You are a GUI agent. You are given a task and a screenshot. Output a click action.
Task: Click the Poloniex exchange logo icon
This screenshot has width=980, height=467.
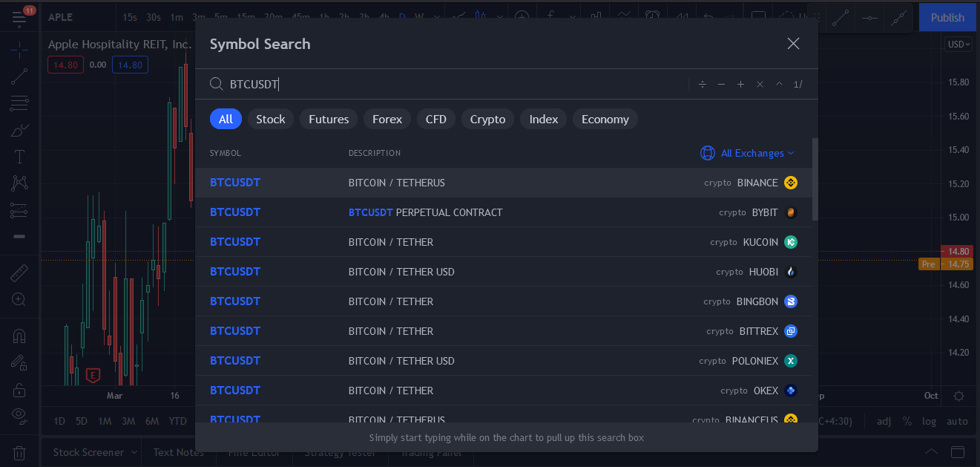(x=791, y=361)
